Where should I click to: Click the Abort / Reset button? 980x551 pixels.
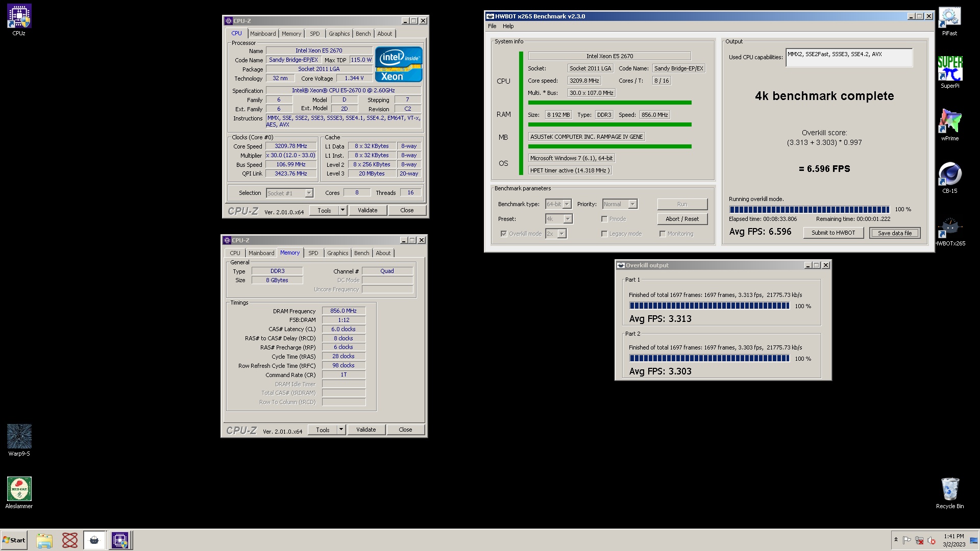[682, 219]
